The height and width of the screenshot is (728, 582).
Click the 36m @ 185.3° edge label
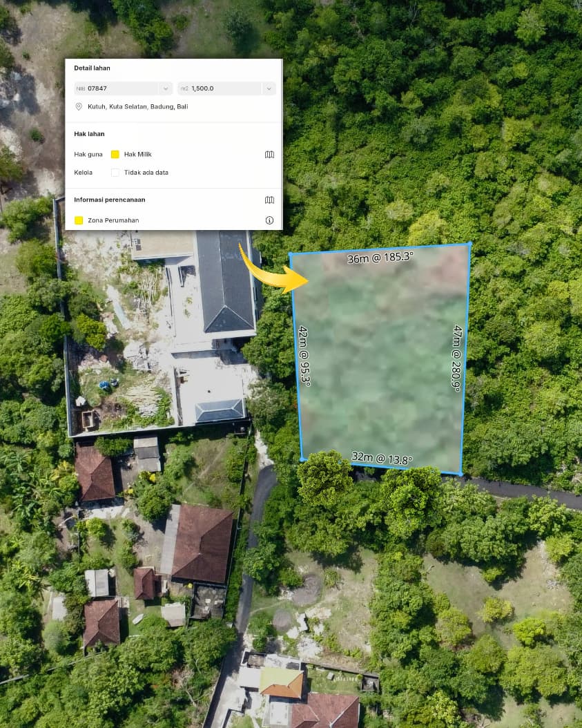pos(380,258)
